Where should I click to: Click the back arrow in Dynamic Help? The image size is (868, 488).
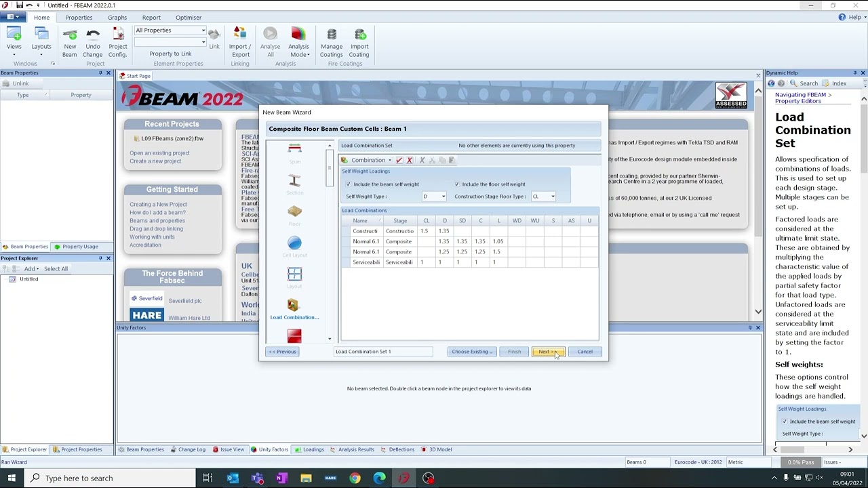771,83
